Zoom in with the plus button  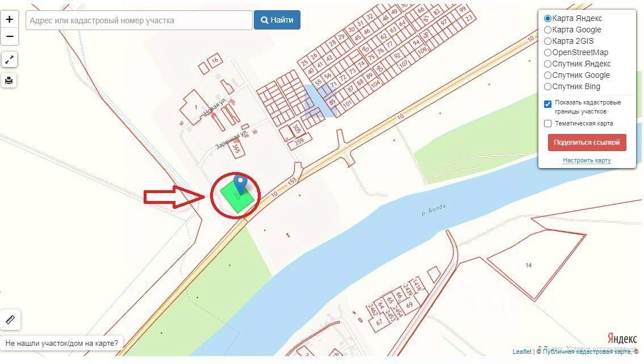[10, 19]
